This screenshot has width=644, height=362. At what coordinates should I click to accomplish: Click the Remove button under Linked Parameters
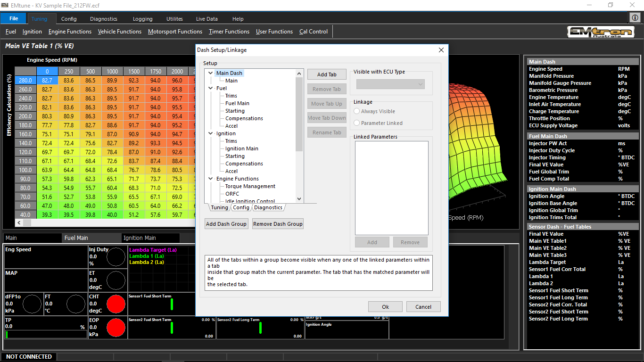(410, 242)
